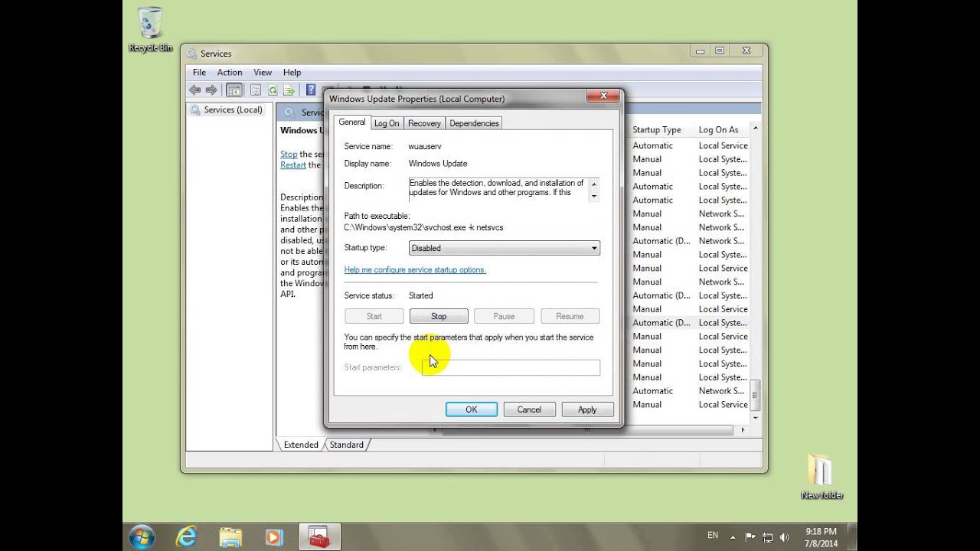Image resolution: width=980 pixels, height=551 pixels.
Task: Click the volume speaker tray icon
Action: (x=786, y=537)
